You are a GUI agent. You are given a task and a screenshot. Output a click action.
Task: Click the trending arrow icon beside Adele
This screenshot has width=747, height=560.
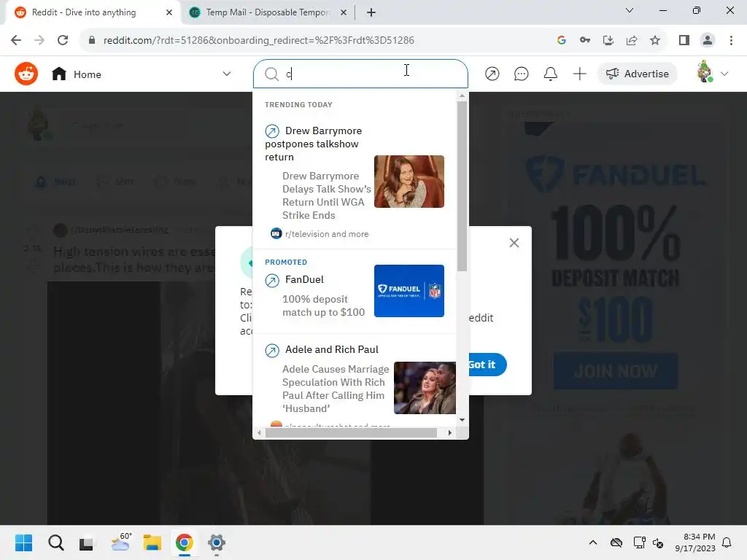[x=272, y=351]
